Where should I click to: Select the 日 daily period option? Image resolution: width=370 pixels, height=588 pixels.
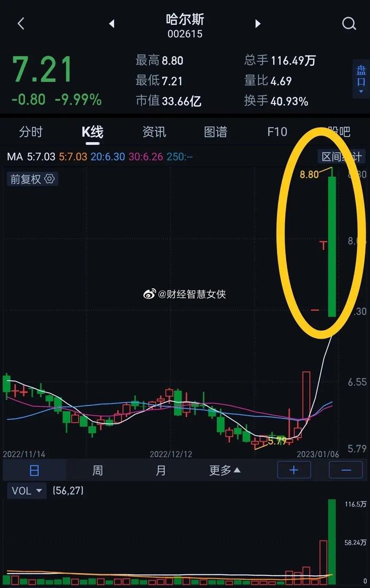(34, 470)
